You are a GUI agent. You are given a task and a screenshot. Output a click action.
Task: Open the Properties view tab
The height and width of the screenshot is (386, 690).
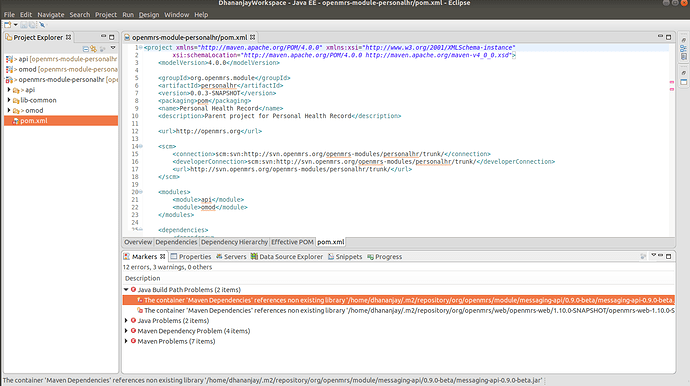(191, 257)
